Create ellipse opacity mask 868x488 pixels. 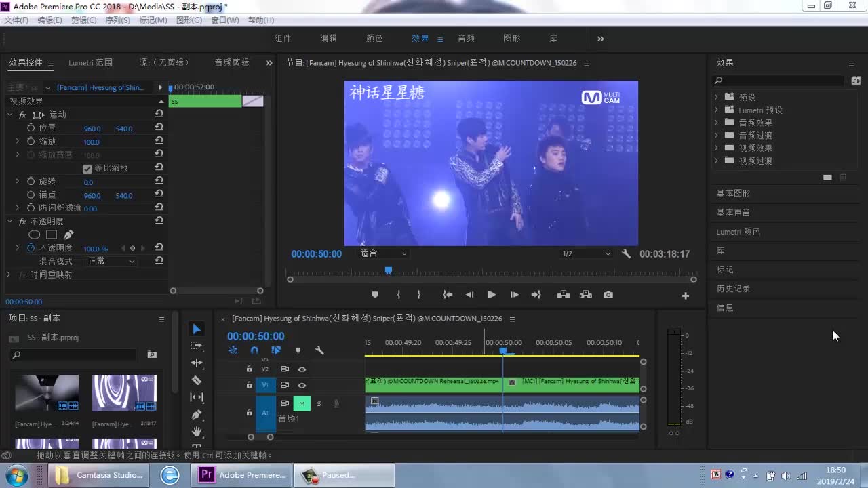[x=34, y=235]
